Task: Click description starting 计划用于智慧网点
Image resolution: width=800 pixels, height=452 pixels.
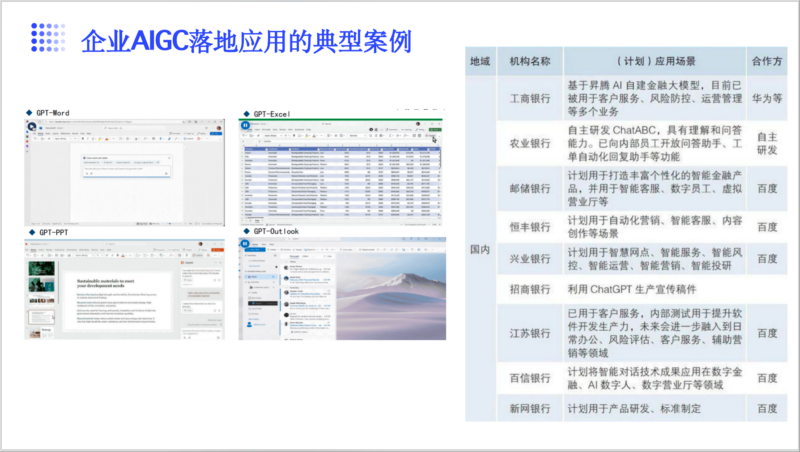Action: coord(655,259)
